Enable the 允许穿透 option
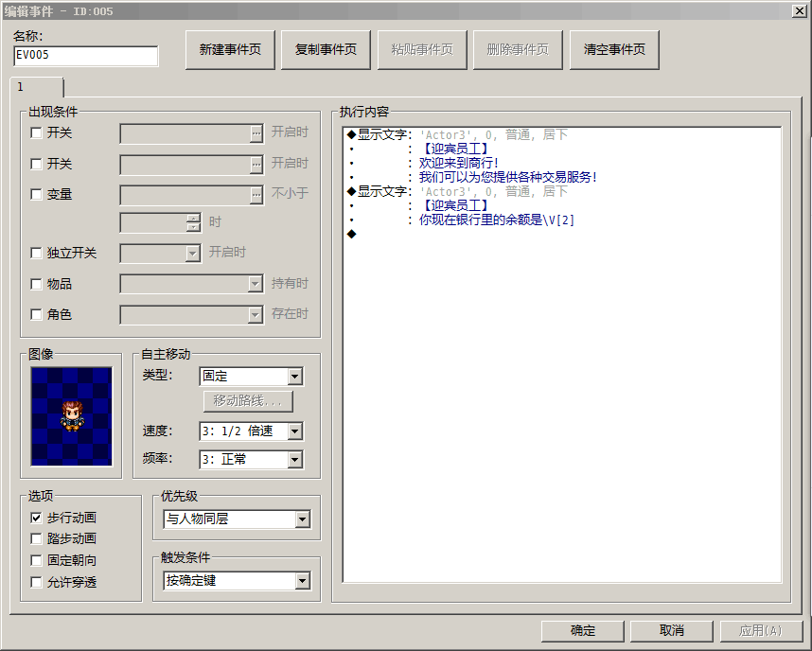 (x=36, y=582)
